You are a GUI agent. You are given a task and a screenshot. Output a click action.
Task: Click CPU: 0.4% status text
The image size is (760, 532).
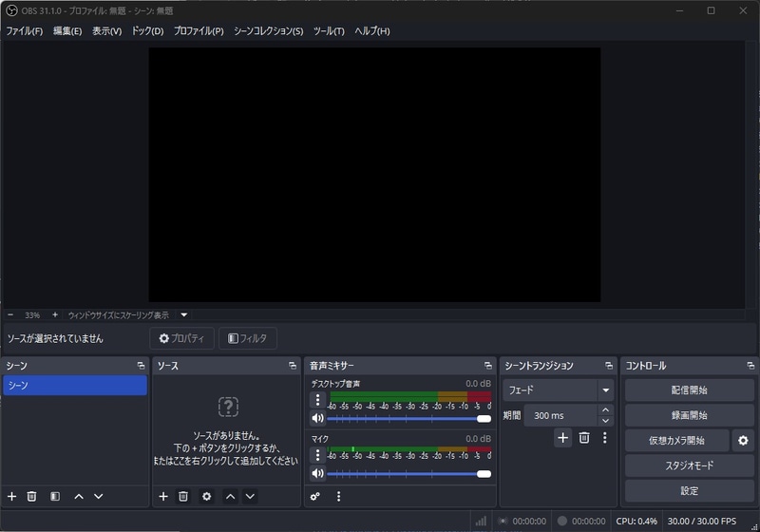636,522
